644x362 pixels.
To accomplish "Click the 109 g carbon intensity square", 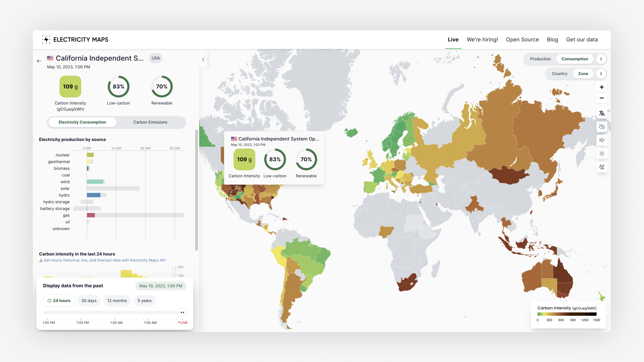I will tap(70, 86).
